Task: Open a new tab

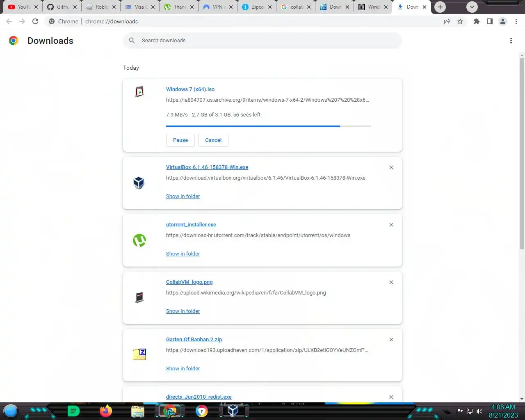Action: [440, 7]
